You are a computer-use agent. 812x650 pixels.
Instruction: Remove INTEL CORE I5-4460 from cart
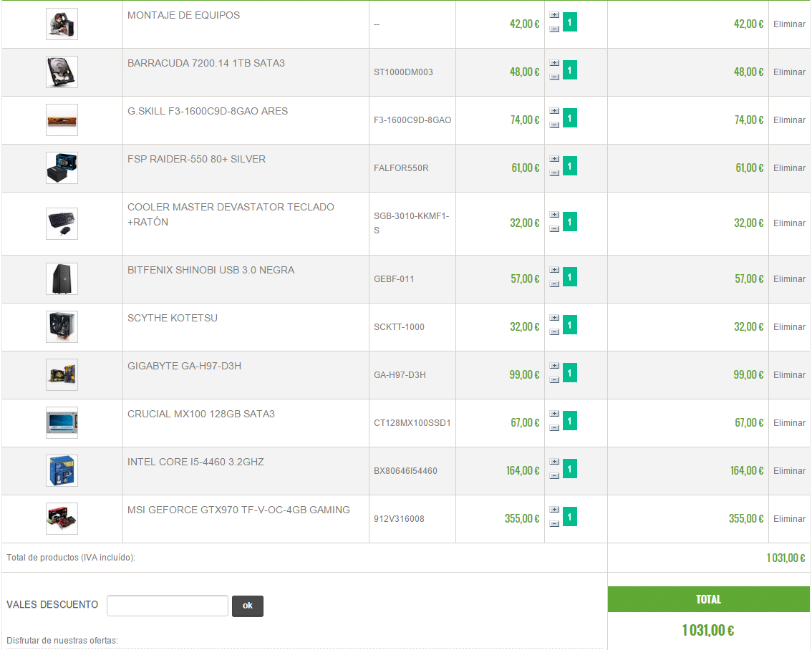tap(789, 471)
